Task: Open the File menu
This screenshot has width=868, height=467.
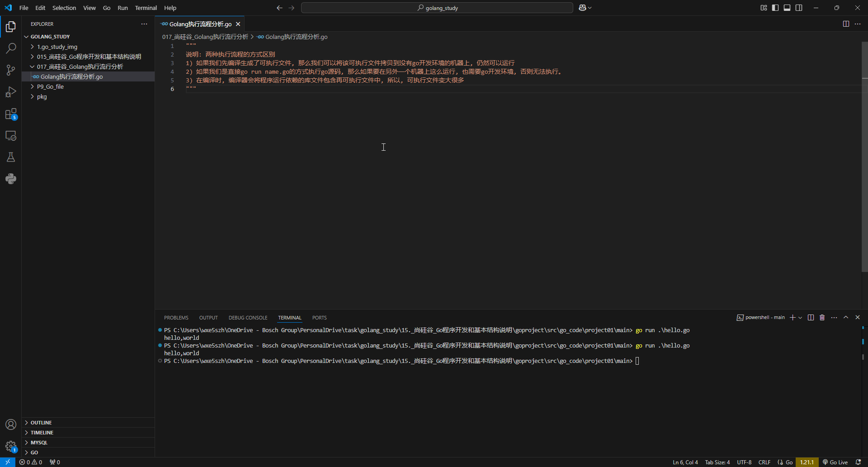Action: pos(24,8)
